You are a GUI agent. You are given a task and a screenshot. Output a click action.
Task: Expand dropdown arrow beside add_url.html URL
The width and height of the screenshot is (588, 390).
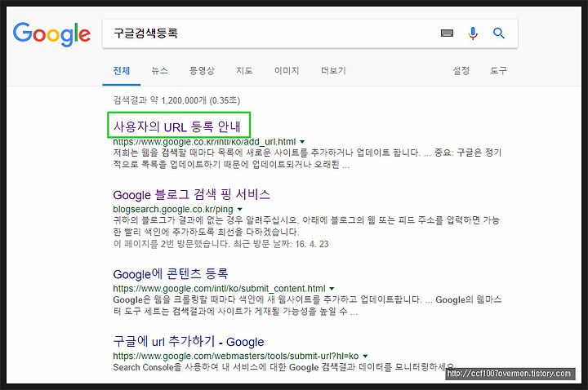coord(302,142)
